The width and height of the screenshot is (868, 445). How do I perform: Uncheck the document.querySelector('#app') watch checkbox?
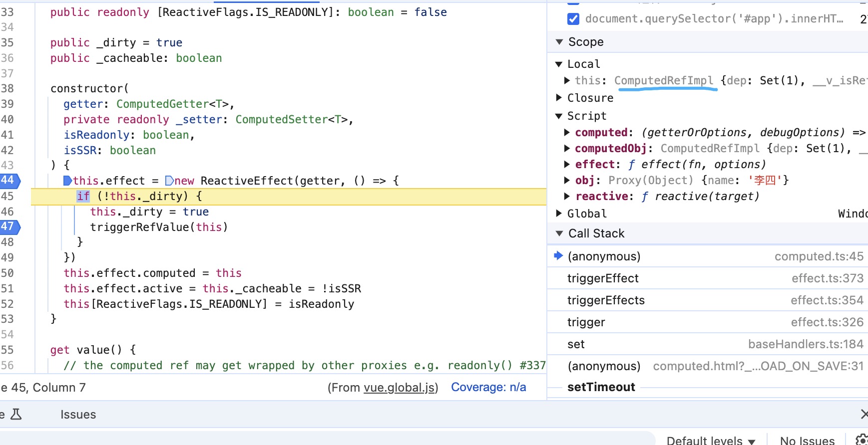click(x=573, y=19)
